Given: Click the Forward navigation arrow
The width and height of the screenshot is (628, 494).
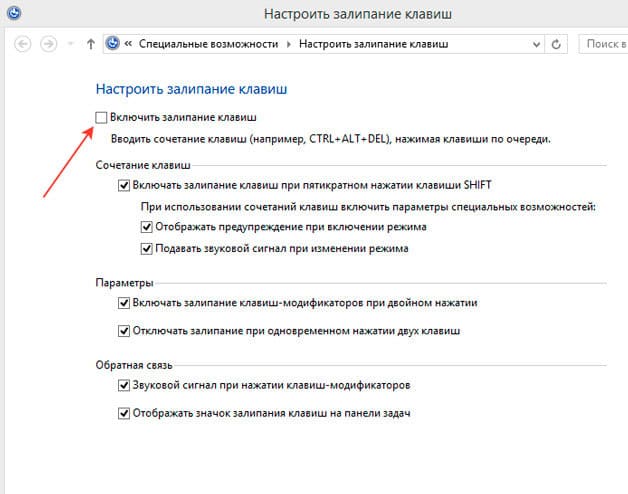Looking at the screenshot, I should [x=49, y=44].
